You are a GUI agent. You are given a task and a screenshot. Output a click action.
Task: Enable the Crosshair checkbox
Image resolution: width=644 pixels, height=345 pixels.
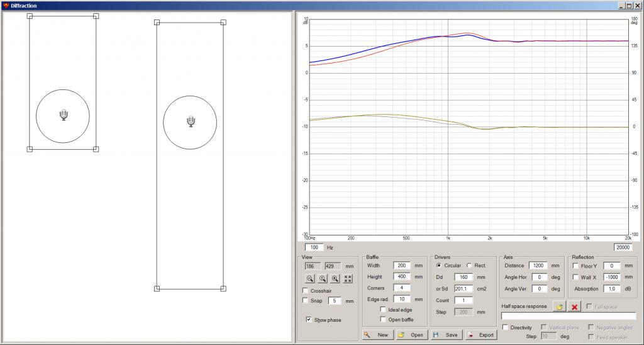(x=305, y=291)
